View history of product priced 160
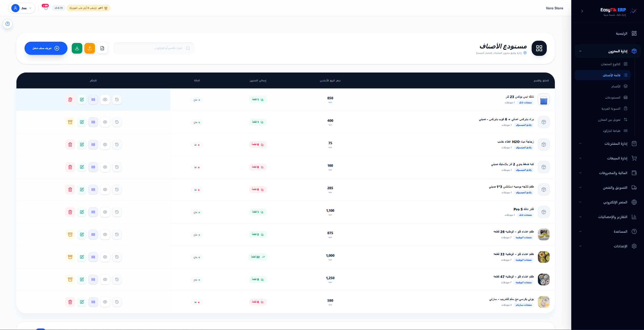The height and width of the screenshot is (330, 644). tap(117, 167)
